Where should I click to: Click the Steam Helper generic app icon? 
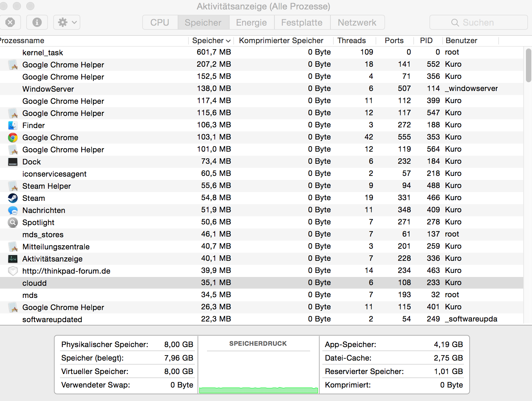point(13,186)
